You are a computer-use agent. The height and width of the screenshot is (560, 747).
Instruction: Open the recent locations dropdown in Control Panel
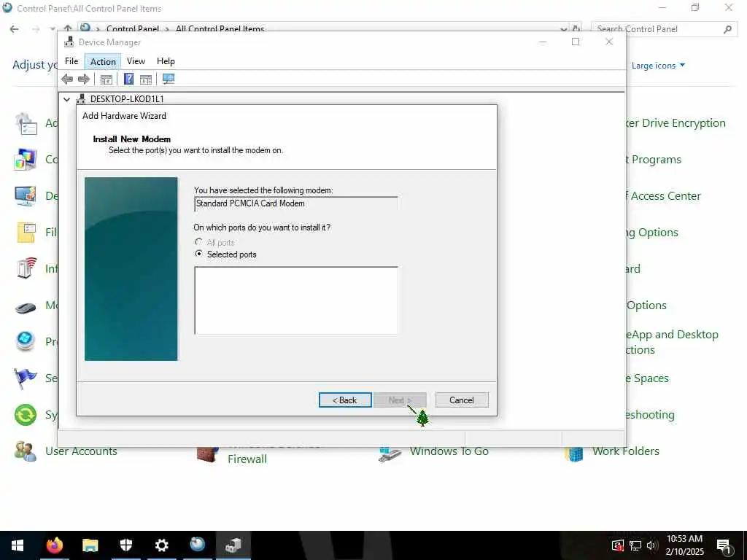(53, 29)
